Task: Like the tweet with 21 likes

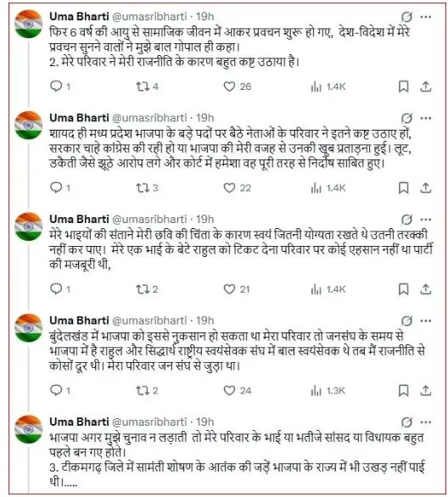Action: coord(229,289)
